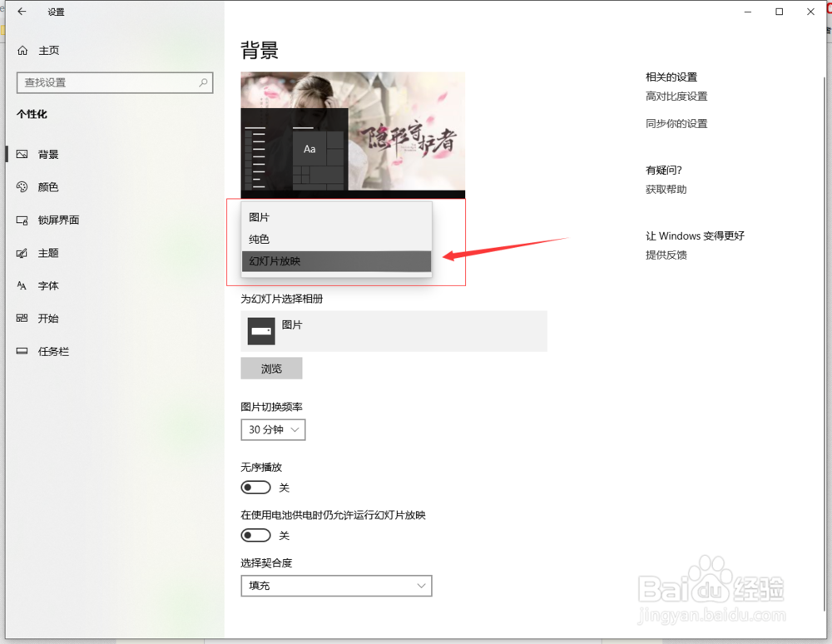Open the 同步你的设置 link
Screen dimensions: 832x644
coord(676,124)
